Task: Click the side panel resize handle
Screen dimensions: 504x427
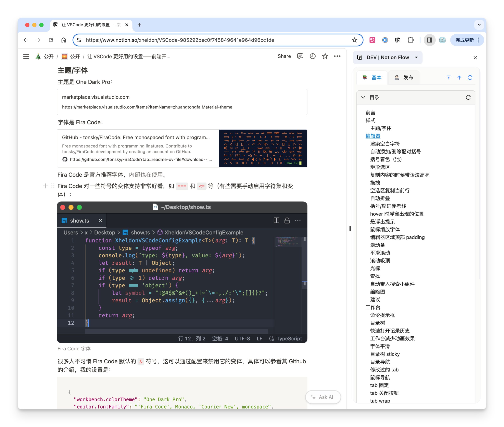Action: pyautogui.click(x=350, y=229)
